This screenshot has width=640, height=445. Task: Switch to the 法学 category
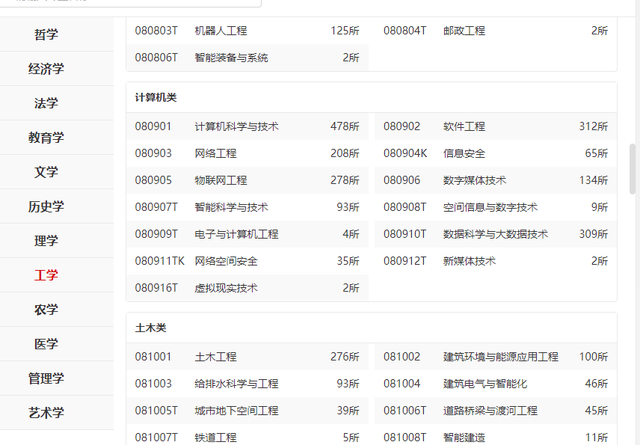point(46,103)
